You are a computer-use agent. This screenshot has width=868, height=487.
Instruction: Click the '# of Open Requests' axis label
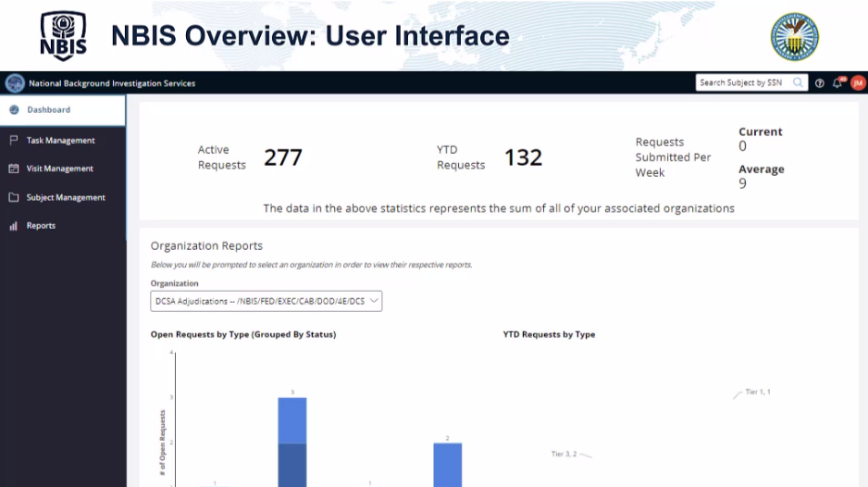point(163,443)
